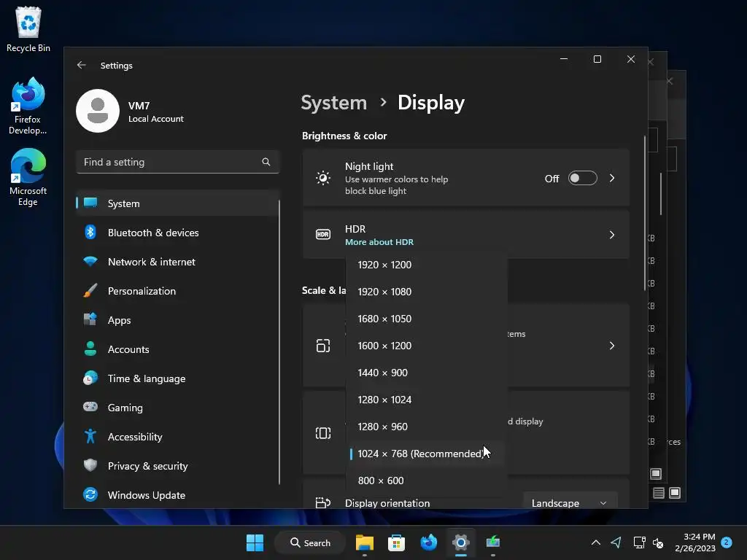Open Privacy & security settings

tap(177, 466)
